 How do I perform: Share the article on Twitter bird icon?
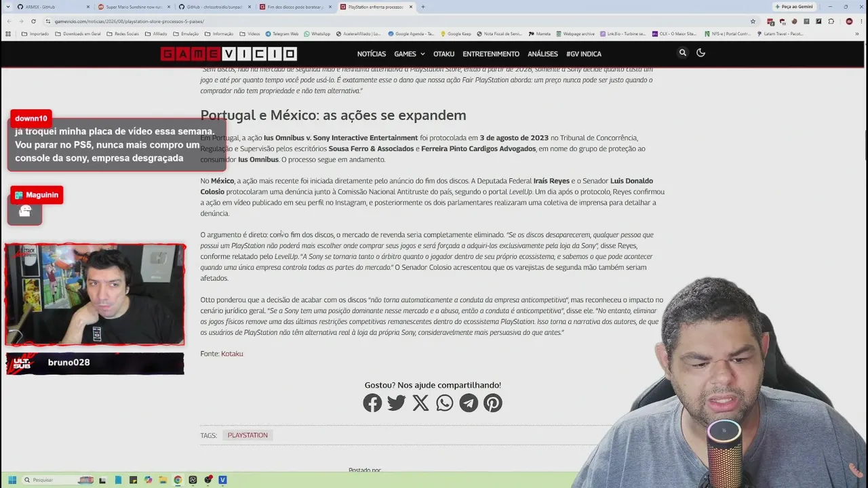[x=397, y=403]
